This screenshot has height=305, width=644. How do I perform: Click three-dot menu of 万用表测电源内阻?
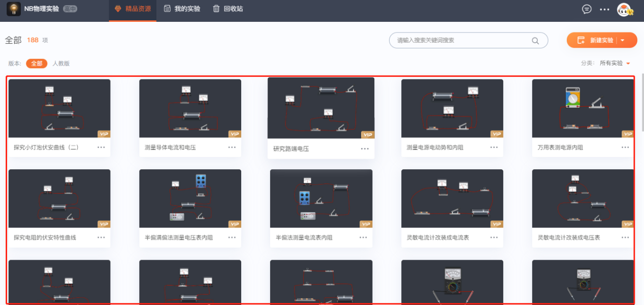pos(625,147)
